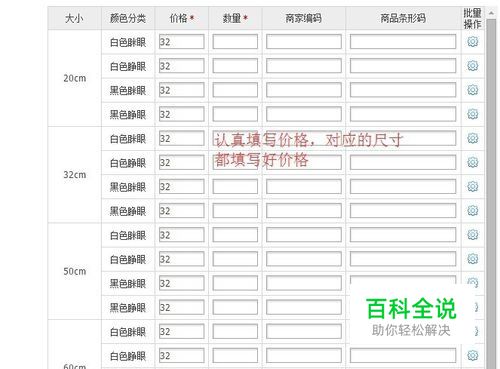Edit the price of 50cm 黑色静眼
The height and width of the screenshot is (369, 500).
tap(182, 307)
